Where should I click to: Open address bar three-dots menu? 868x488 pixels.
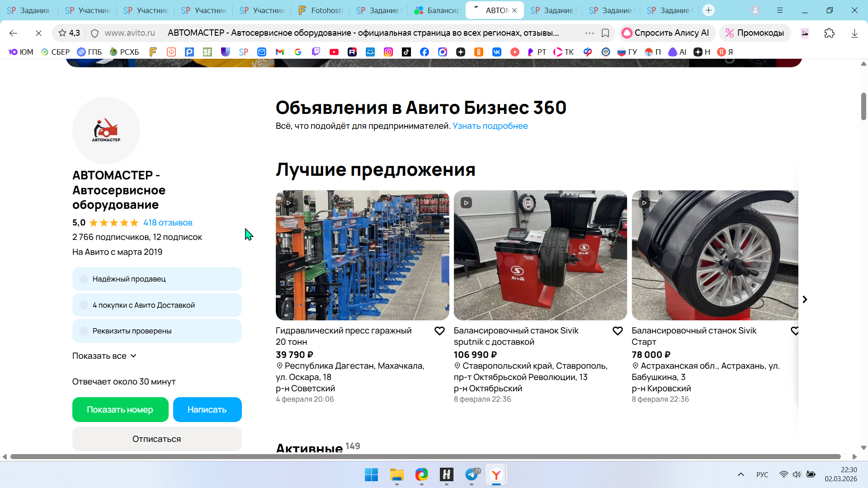[590, 33]
